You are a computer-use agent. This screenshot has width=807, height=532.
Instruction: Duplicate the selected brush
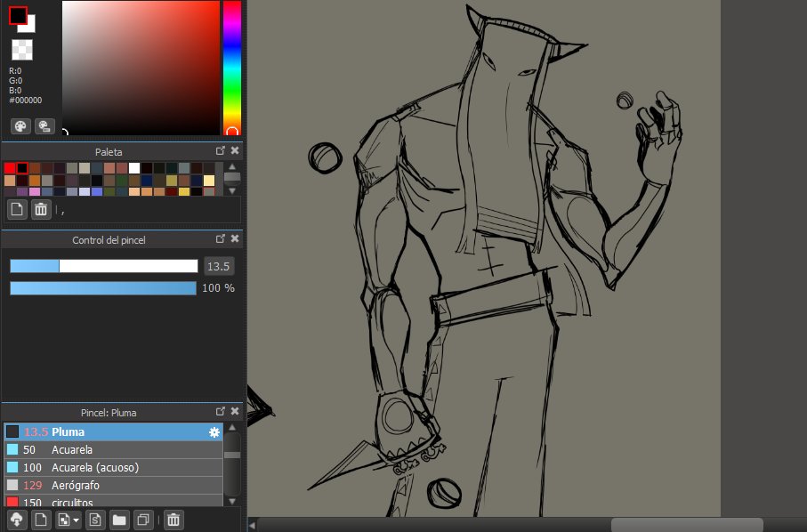click(143, 520)
